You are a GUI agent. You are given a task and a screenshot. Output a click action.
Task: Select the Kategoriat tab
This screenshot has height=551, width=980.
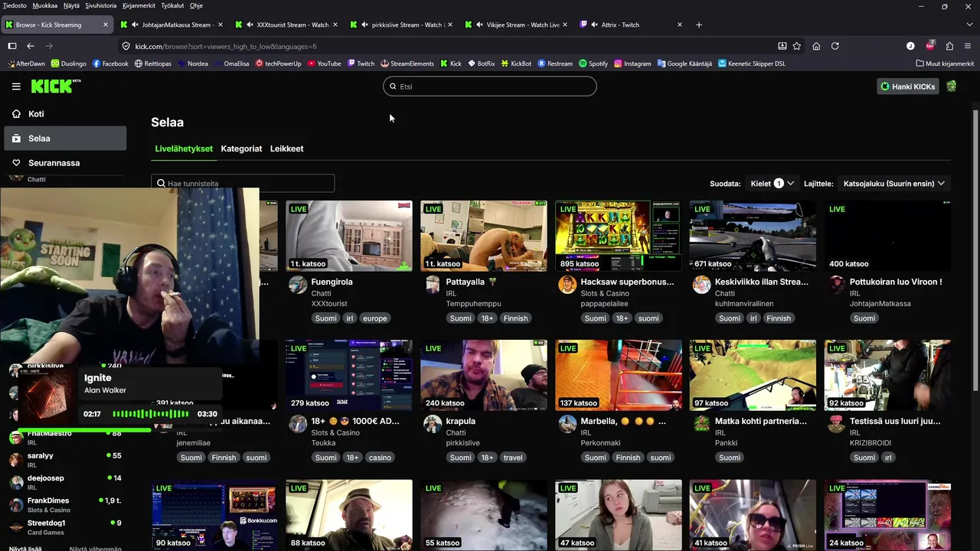pyautogui.click(x=241, y=148)
